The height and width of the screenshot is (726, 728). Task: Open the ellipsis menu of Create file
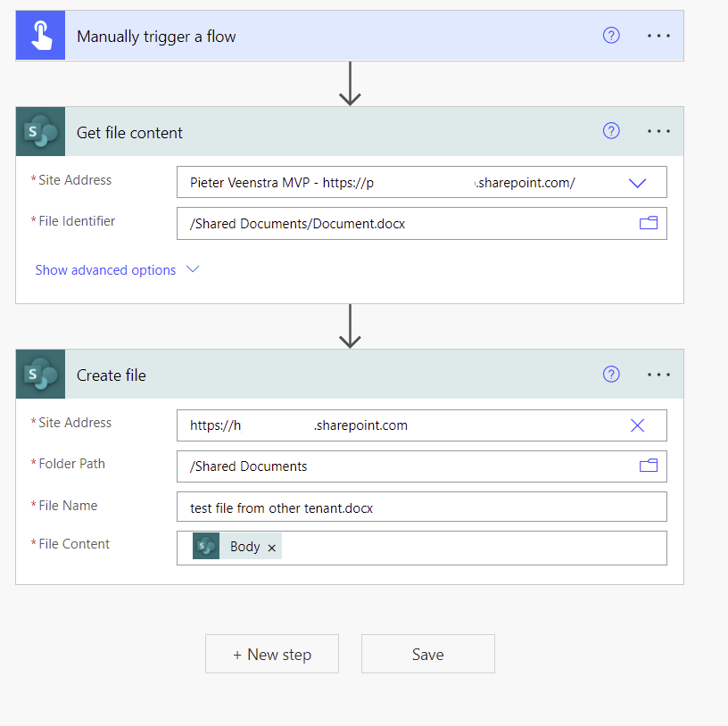pos(658,375)
